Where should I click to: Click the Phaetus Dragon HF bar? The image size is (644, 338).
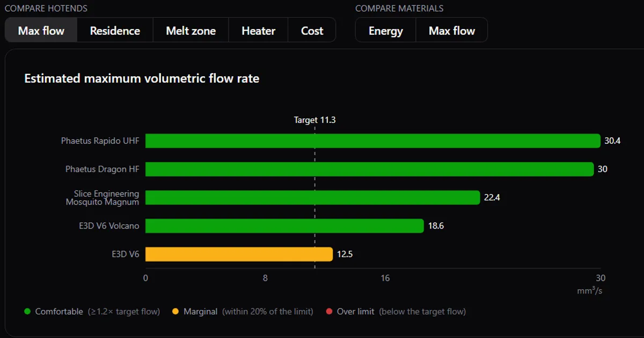[369, 169]
